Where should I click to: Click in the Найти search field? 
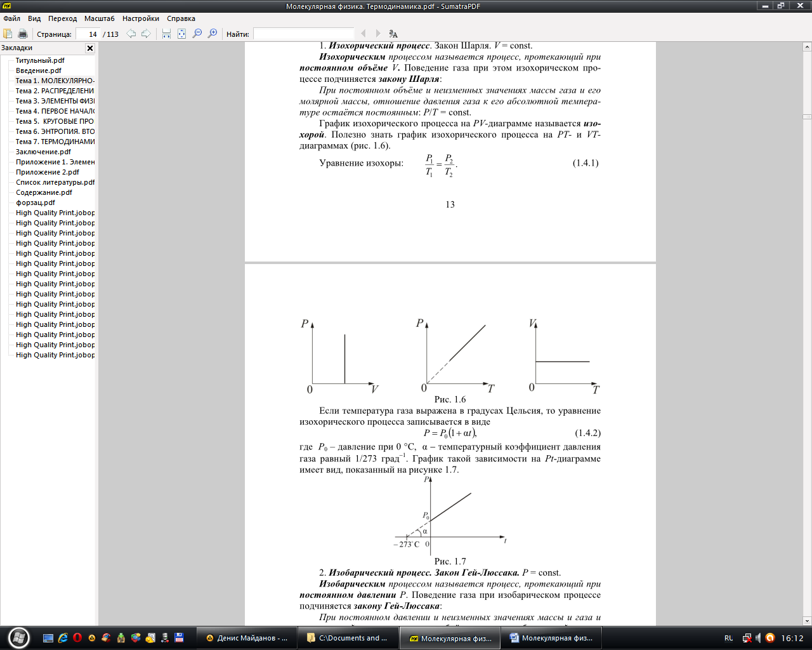coord(303,34)
